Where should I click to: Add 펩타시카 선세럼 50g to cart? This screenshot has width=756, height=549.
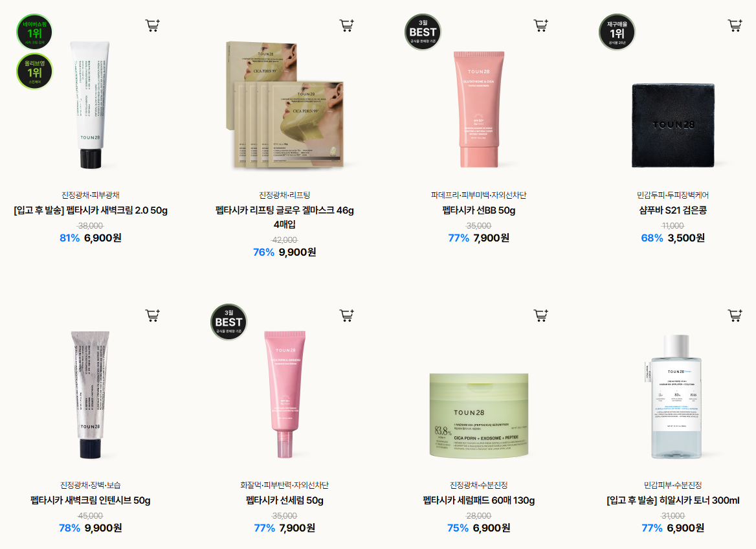click(x=347, y=315)
